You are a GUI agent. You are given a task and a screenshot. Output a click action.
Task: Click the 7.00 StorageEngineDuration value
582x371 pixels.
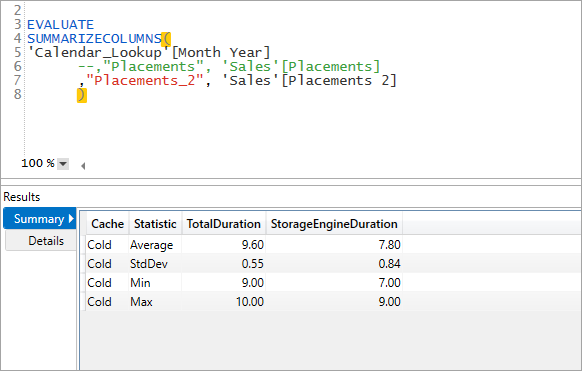389,283
